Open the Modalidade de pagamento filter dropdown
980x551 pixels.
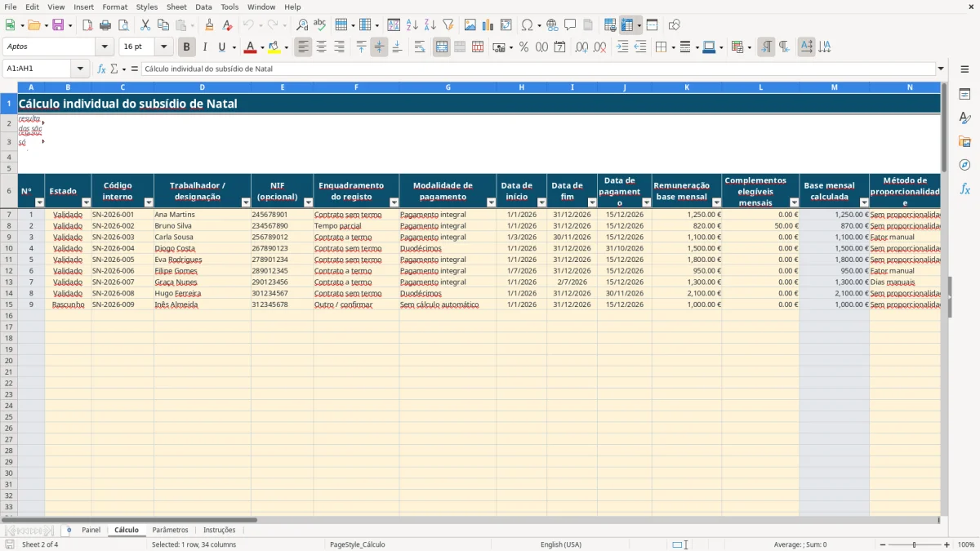pyautogui.click(x=491, y=202)
